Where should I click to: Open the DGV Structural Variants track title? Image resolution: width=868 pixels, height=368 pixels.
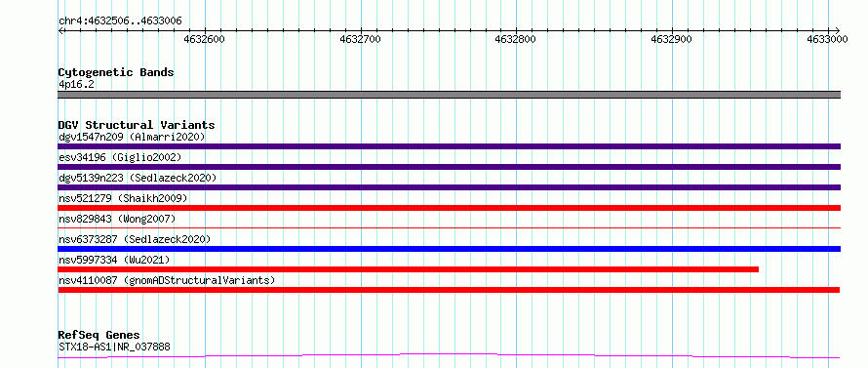137,125
